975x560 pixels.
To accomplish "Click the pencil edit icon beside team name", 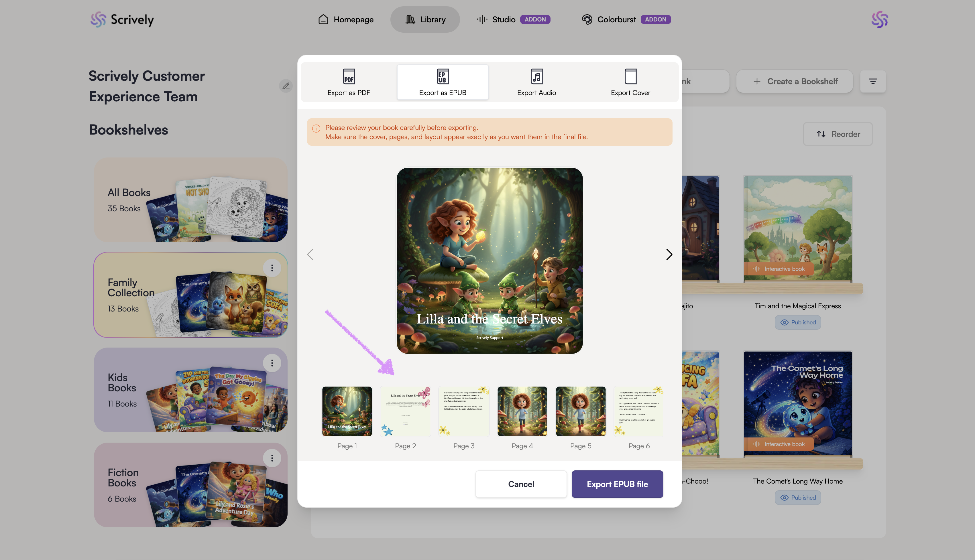I will click(x=286, y=86).
